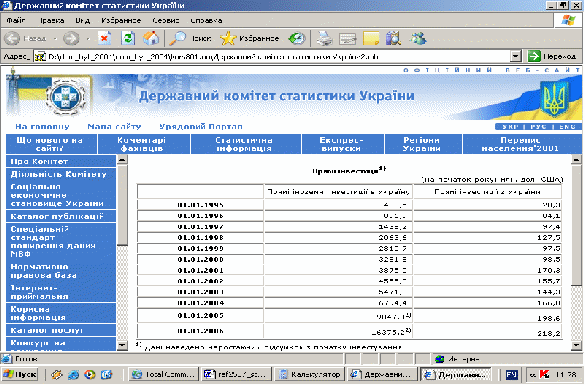Stop page loading with red X icon

click(104, 38)
